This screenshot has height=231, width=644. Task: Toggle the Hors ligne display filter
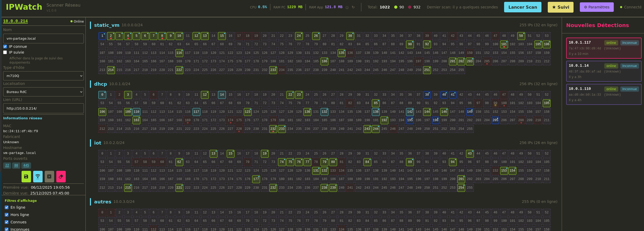(x=7, y=215)
